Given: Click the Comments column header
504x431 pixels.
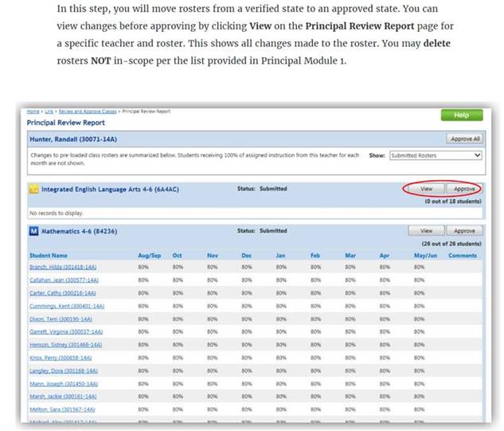Looking at the screenshot, I should (463, 256).
